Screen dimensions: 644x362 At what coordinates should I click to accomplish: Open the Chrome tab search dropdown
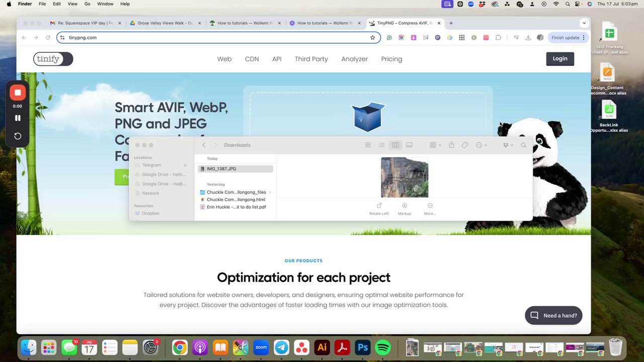pos(584,23)
